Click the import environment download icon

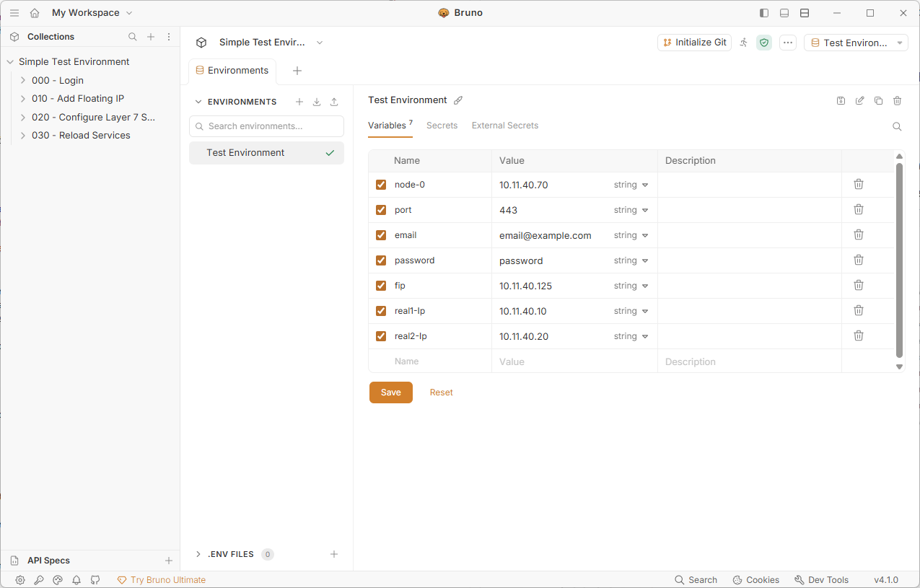317,102
